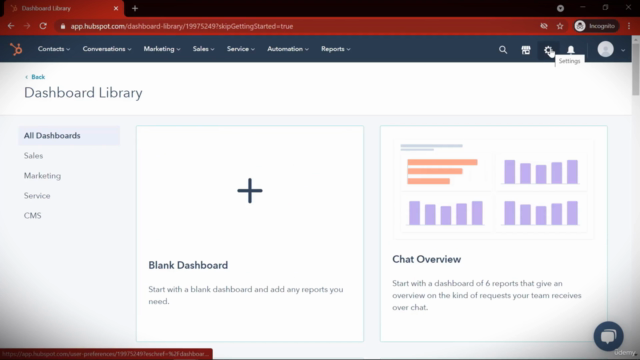The height and width of the screenshot is (360, 640).
Task: Open the notifications bell icon
Action: (571, 50)
